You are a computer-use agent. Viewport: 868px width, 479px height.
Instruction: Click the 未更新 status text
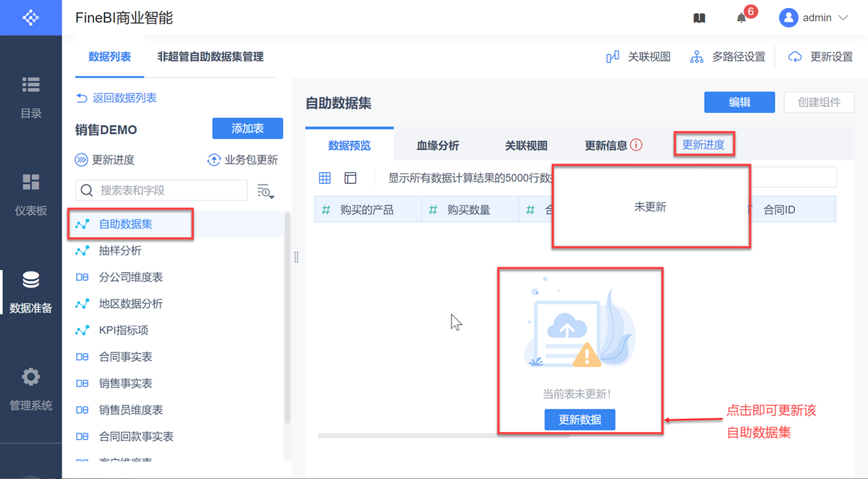[x=650, y=207]
